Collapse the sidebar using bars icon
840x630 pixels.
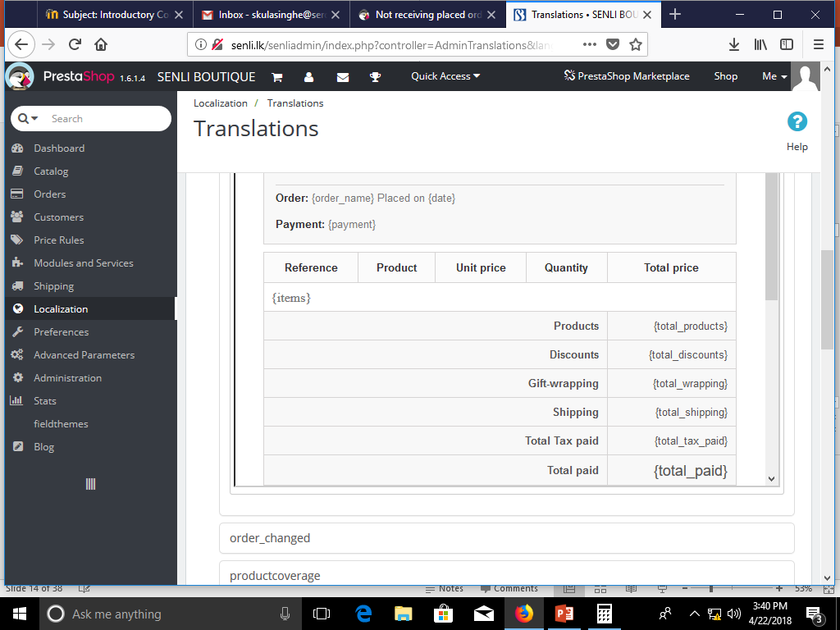[90, 484]
